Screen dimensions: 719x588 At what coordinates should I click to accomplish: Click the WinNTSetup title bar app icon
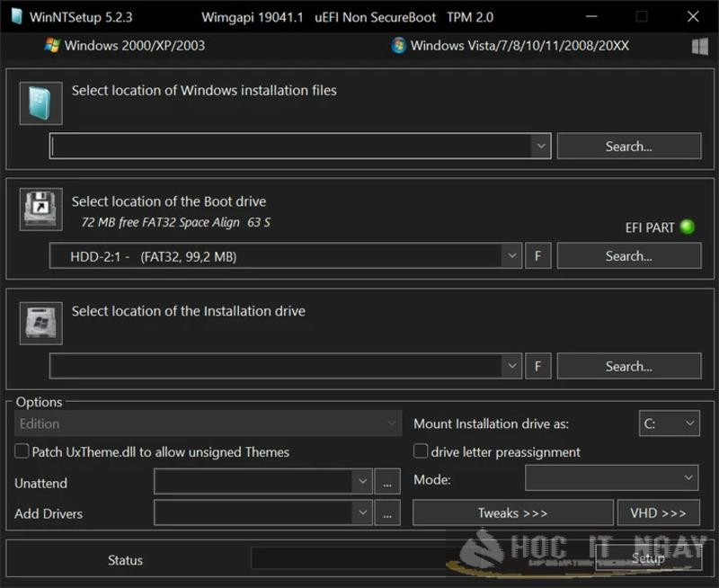[16, 17]
